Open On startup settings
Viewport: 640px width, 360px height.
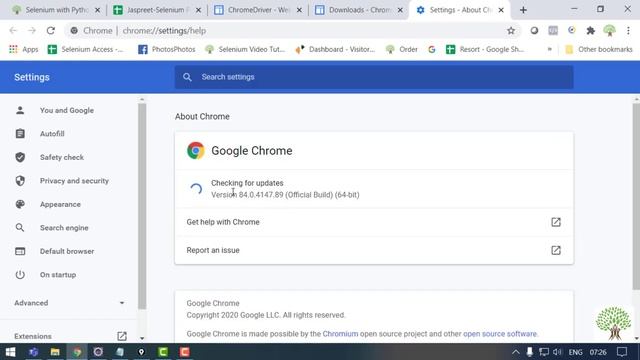[x=58, y=275]
